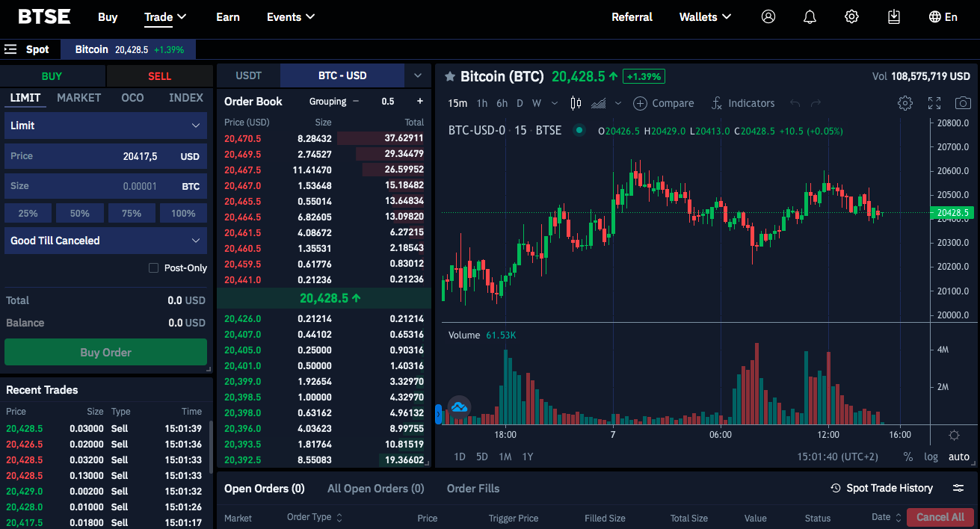Click the download icon in the header
980x529 pixels.
pos(893,16)
